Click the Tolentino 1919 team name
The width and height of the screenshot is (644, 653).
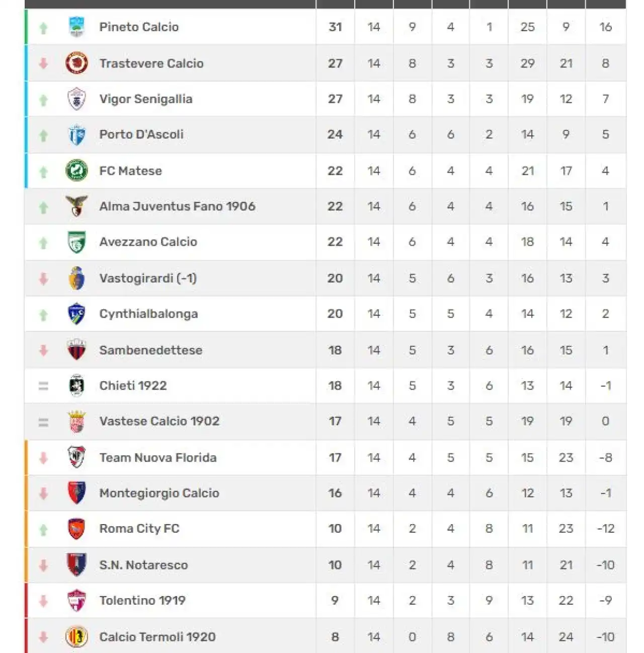(142, 600)
